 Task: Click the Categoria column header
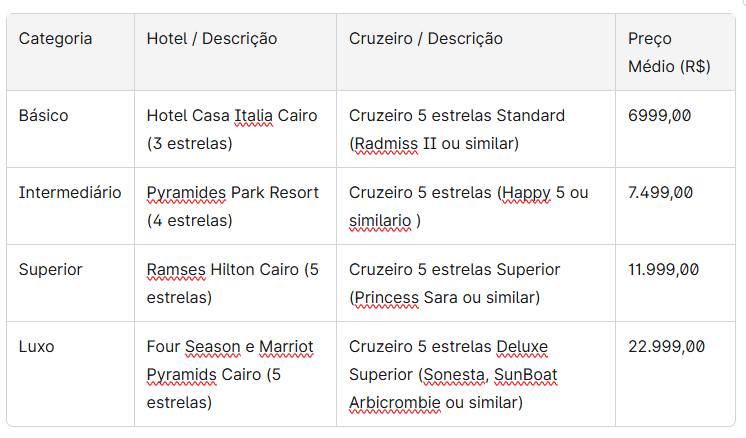[x=56, y=39]
